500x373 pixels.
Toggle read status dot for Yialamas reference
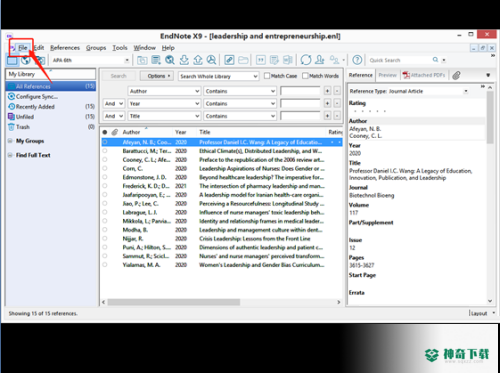(x=105, y=265)
